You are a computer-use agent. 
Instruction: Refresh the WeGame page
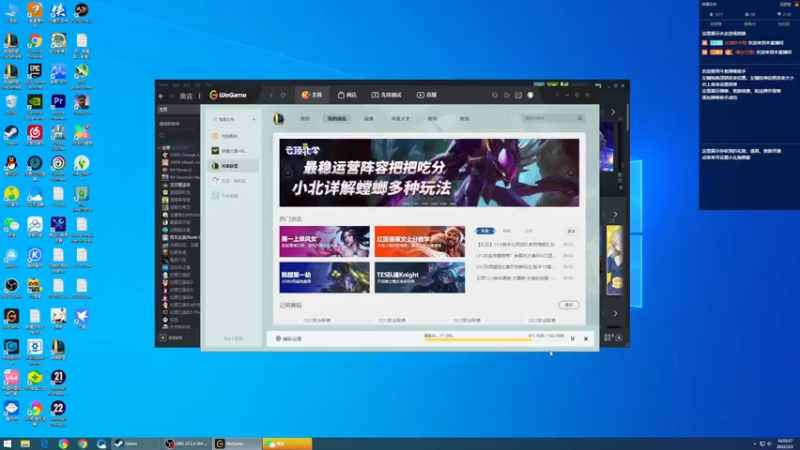click(x=283, y=95)
